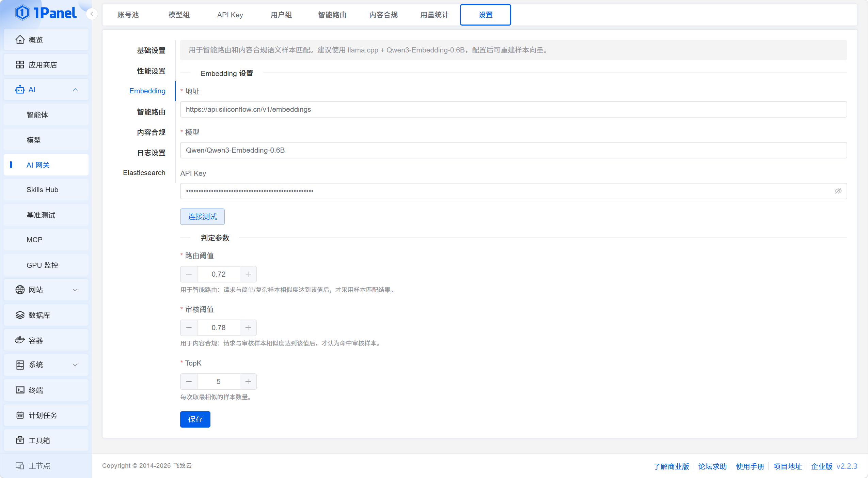This screenshot has width=868, height=478.
Task: Click the 终端 terminal icon
Action: click(20, 390)
